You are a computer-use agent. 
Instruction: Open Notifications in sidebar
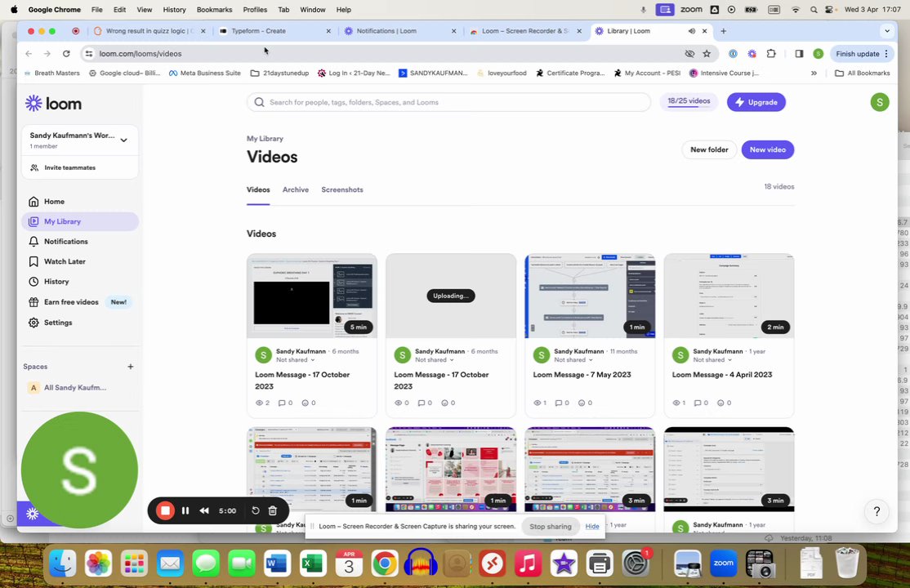click(80, 242)
